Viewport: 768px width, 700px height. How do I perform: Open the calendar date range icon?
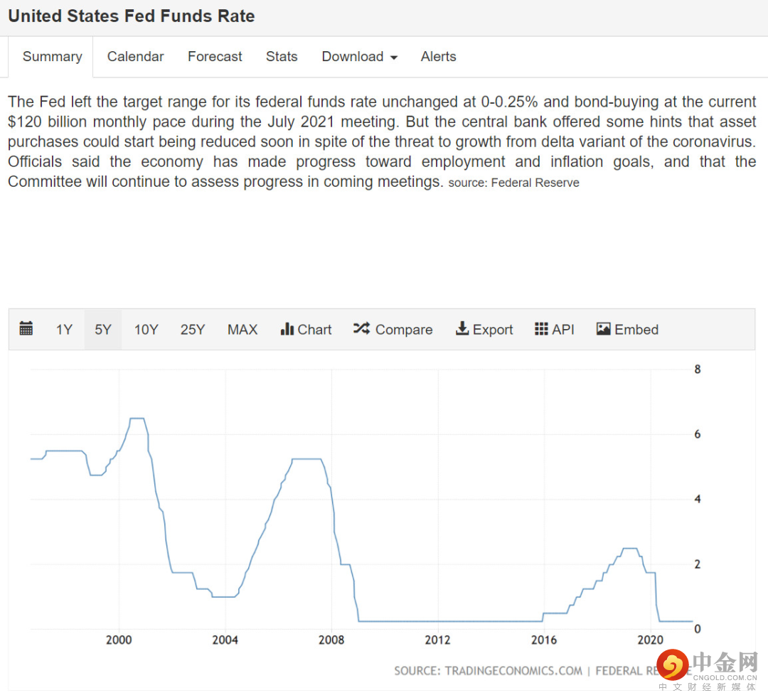pos(26,329)
